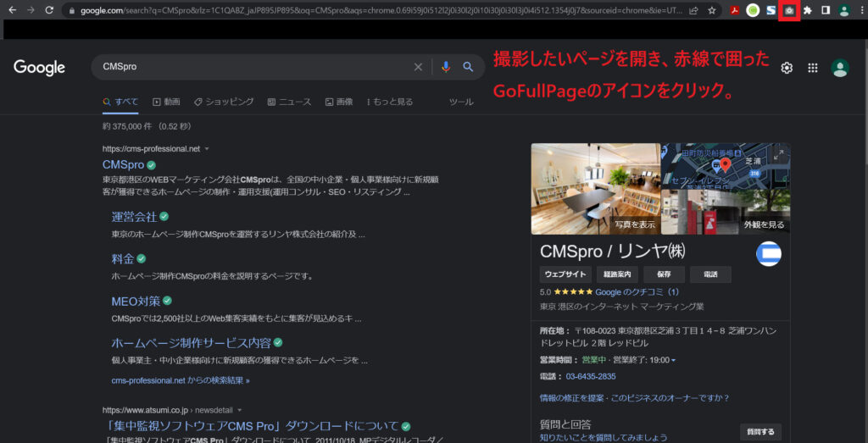Click the CMSpro business profile logo icon
Screen dimensions: 868x443
(768, 254)
